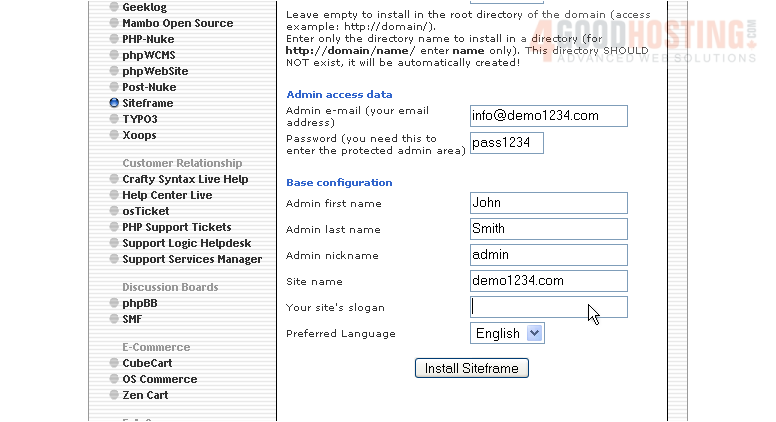Click the bullet icon beside Zen Cart
This screenshot has width=776, height=422.
[114, 395]
